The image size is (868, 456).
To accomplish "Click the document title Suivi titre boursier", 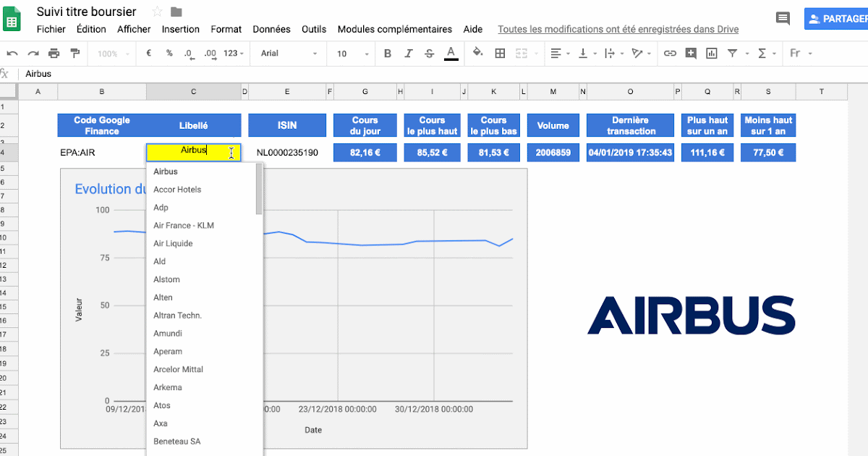I will pyautogui.click(x=87, y=12).
